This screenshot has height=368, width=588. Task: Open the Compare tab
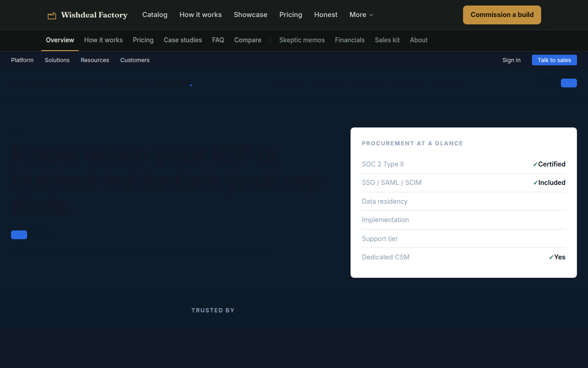pyautogui.click(x=248, y=40)
